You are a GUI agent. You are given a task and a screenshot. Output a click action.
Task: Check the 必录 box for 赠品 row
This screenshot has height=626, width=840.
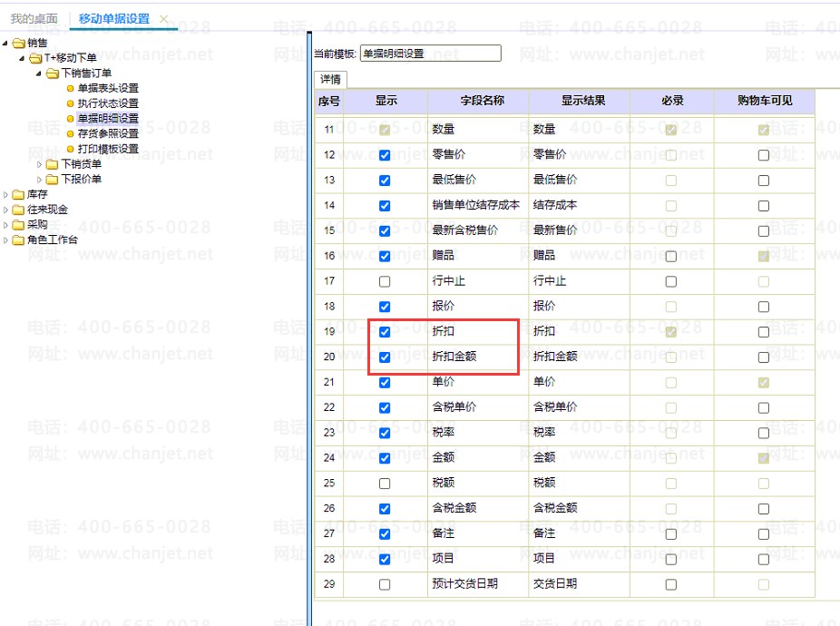click(x=670, y=256)
